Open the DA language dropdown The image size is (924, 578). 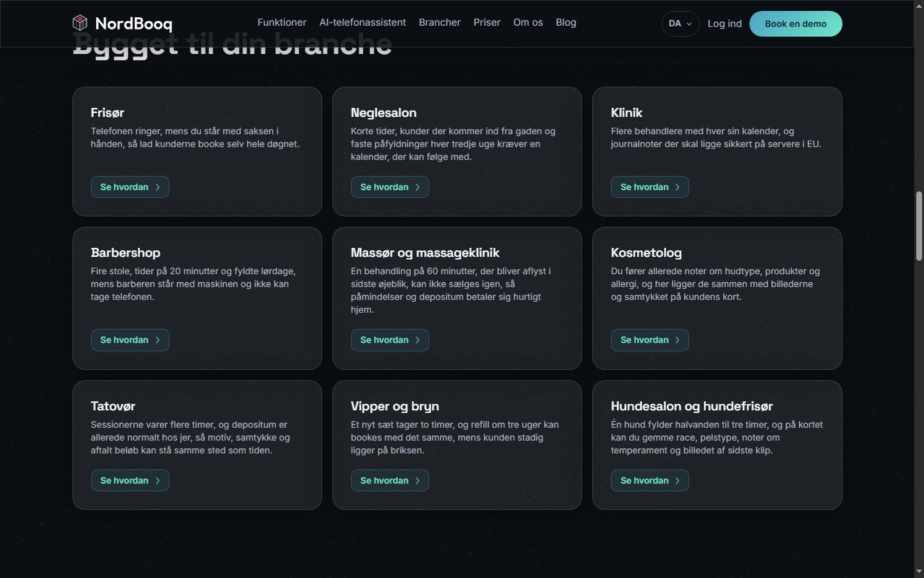click(x=680, y=24)
